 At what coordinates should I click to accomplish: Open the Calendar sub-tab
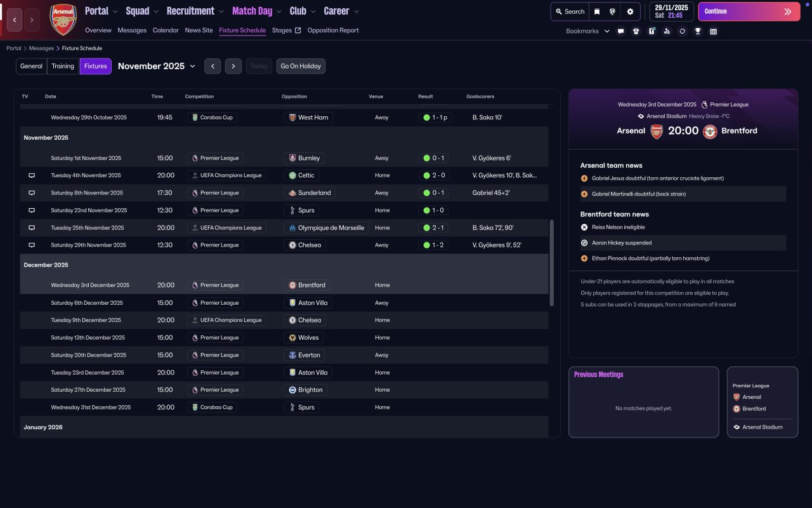(166, 30)
